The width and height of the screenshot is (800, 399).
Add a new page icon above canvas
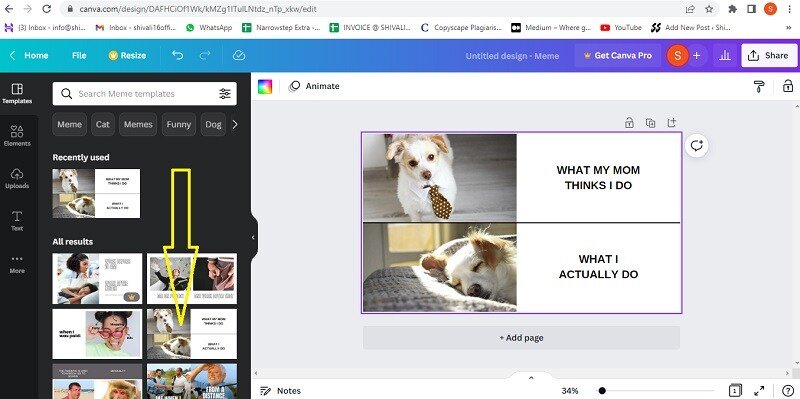672,122
